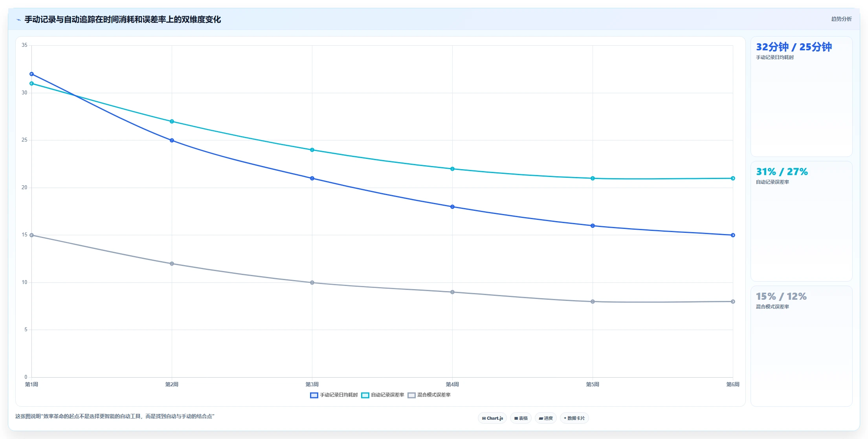Click the 15% / 12% stat value
This screenshot has width=868, height=439.
pos(781,297)
